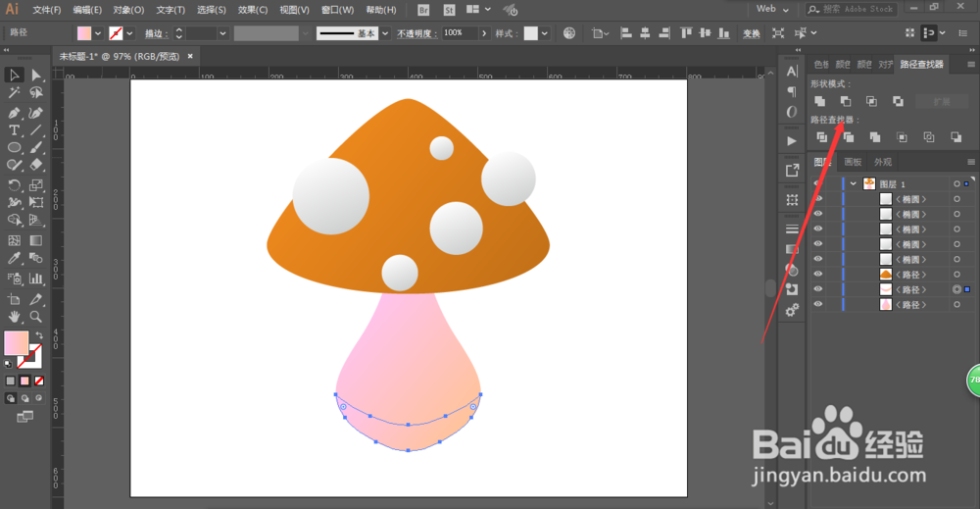Pick the Line Segment tool
The height and width of the screenshot is (509, 980).
[x=36, y=130]
